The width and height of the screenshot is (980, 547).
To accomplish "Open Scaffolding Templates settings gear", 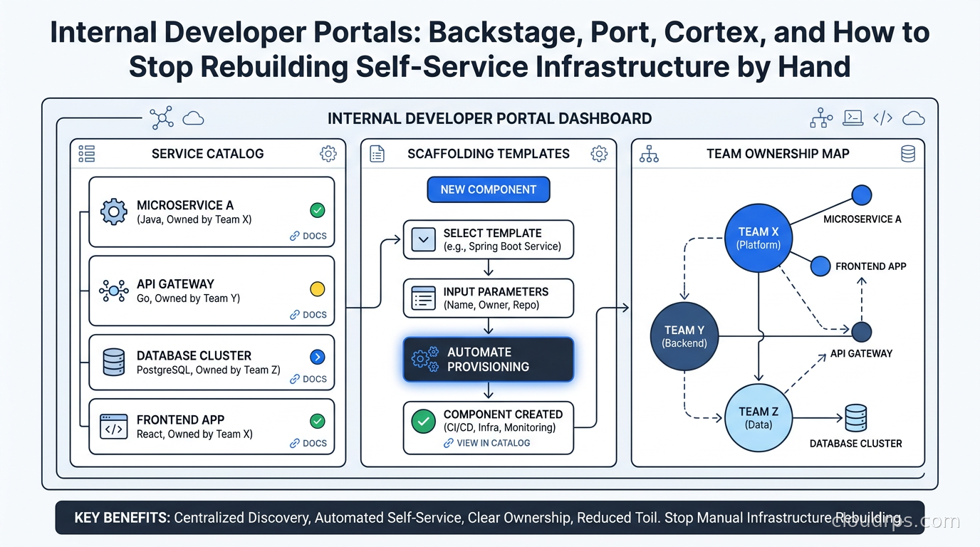I will tap(599, 153).
